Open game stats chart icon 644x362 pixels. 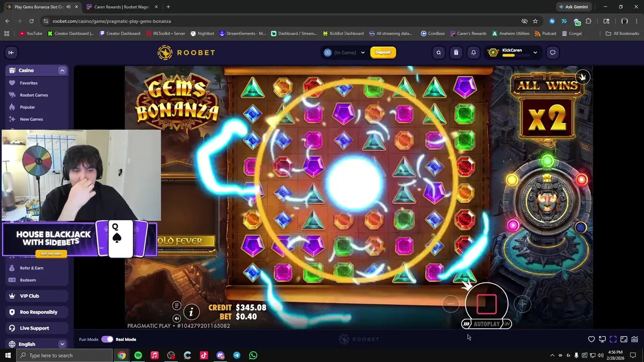click(x=635, y=339)
